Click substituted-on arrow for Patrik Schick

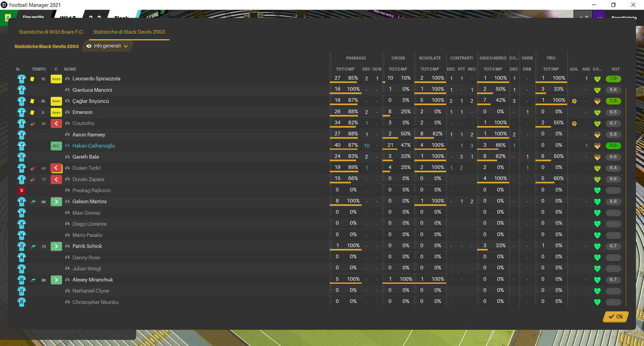56,246
